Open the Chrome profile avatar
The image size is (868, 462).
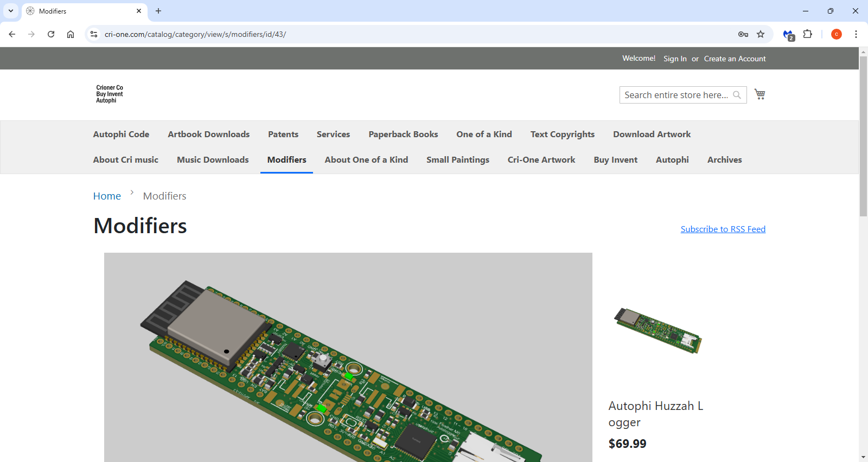[837, 34]
